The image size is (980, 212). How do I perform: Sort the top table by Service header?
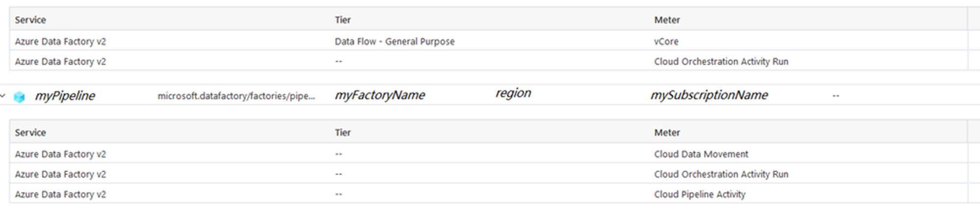(x=30, y=20)
